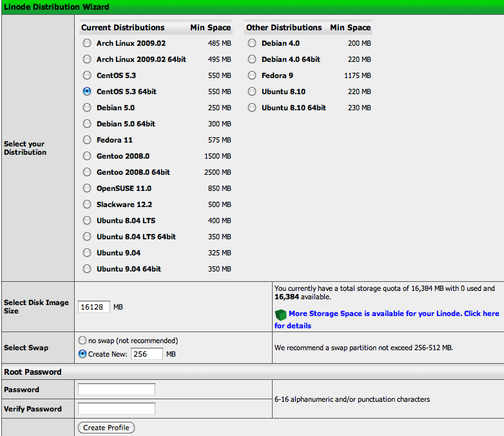The width and height of the screenshot is (504, 436).
Task: Focus the swap size input field
Action: tap(146, 354)
